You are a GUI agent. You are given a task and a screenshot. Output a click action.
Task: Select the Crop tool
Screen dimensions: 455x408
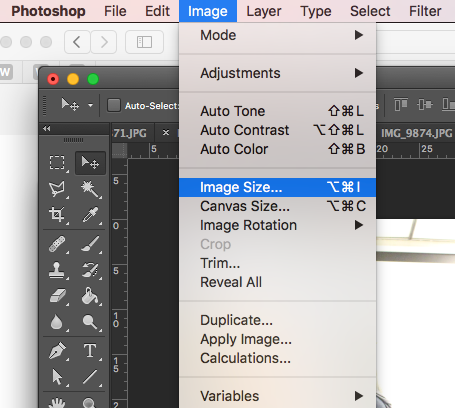coord(57,214)
